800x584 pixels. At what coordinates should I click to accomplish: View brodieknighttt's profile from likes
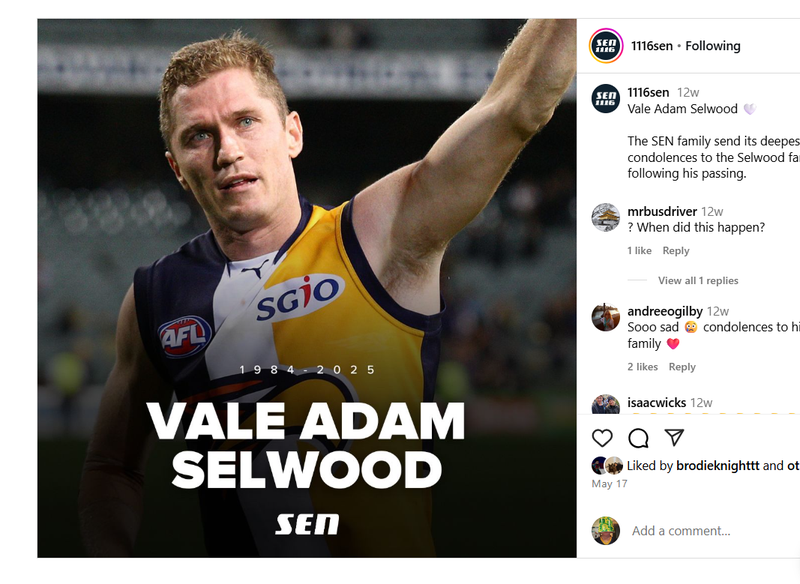pyautogui.click(x=717, y=466)
